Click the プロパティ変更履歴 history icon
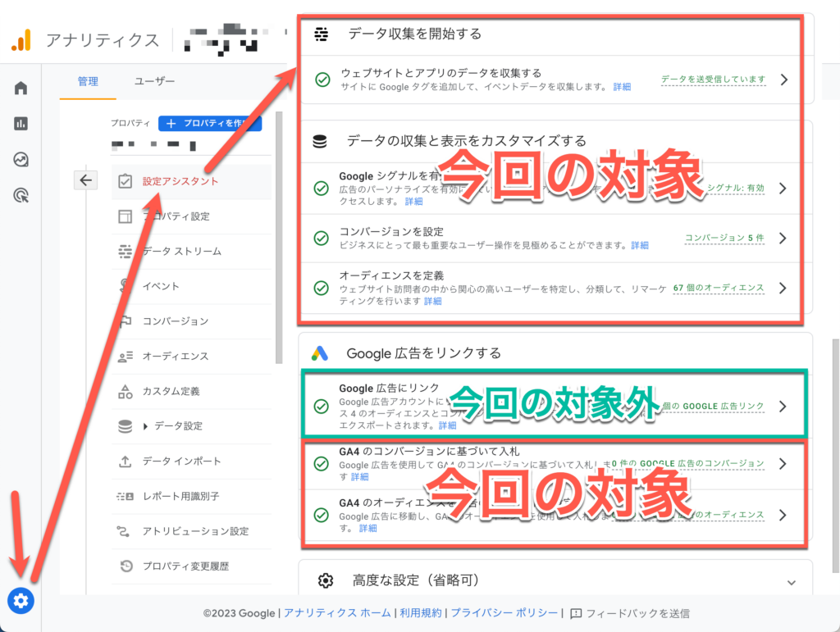 click(x=126, y=566)
